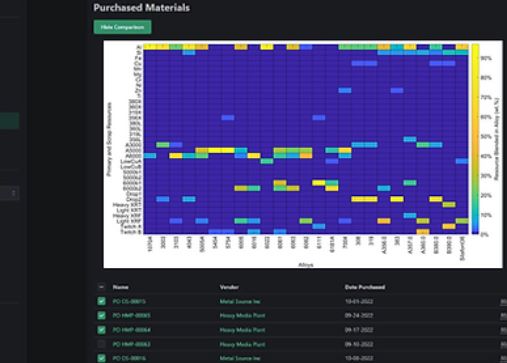The height and width of the screenshot is (363, 507).
Task: Select the highlighted green item in left sidebar
Action: pyautogui.click(x=9, y=121)
